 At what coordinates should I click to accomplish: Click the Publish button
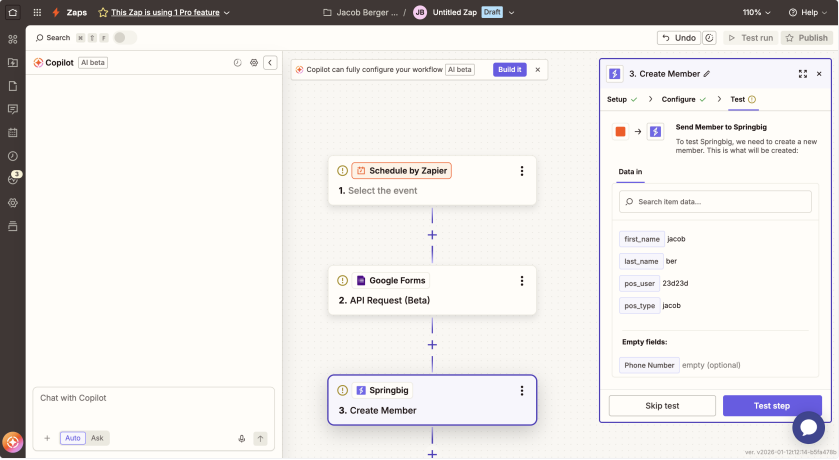(806, 38)
